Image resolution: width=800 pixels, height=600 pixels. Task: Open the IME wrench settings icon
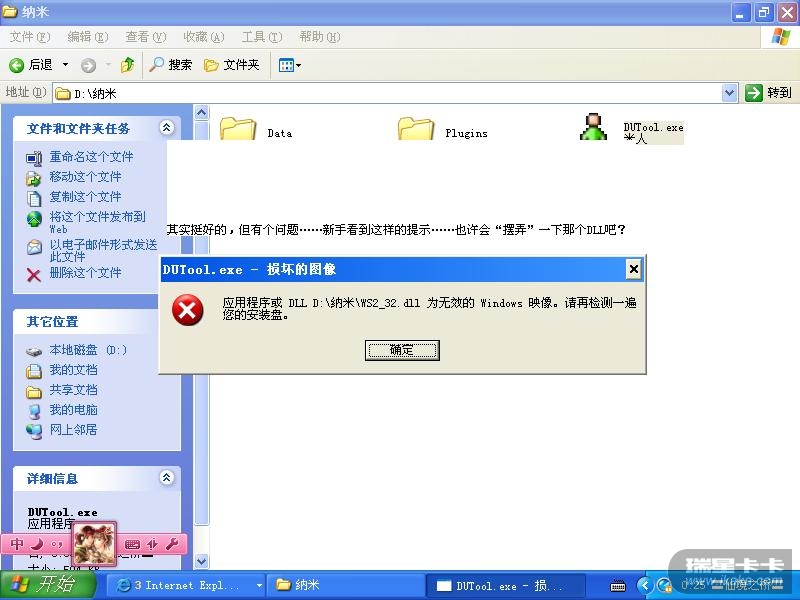click(172, 544)
